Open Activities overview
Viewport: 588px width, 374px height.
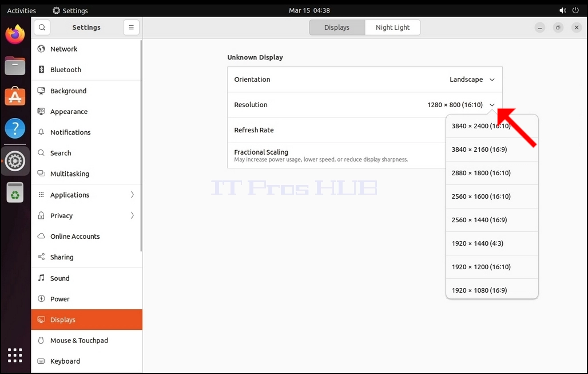pyautogui.click(x=21, y=10)
